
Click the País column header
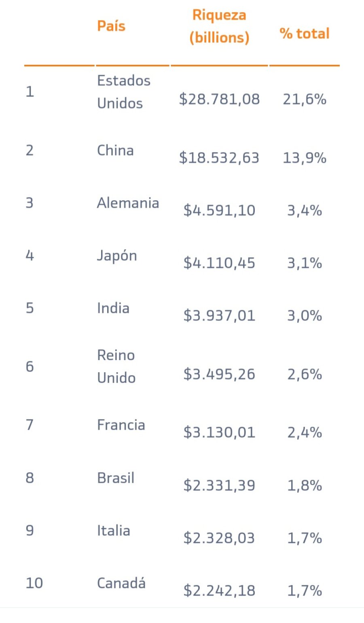coord(111,26)
